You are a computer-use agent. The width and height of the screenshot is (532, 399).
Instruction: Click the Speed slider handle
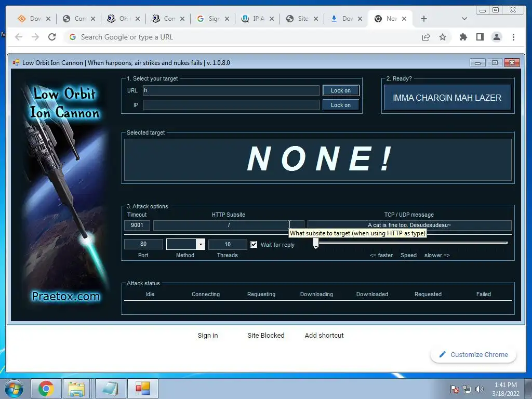pos(316,243)
